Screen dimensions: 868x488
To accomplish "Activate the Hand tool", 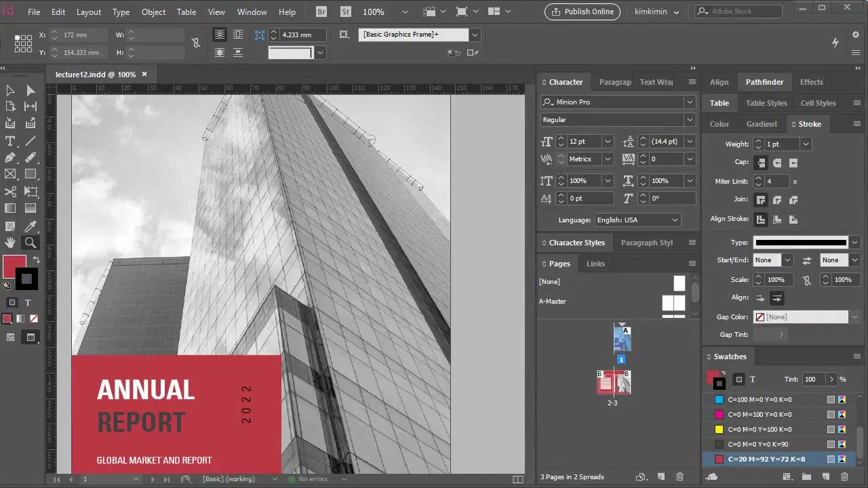I will [10, 243].
